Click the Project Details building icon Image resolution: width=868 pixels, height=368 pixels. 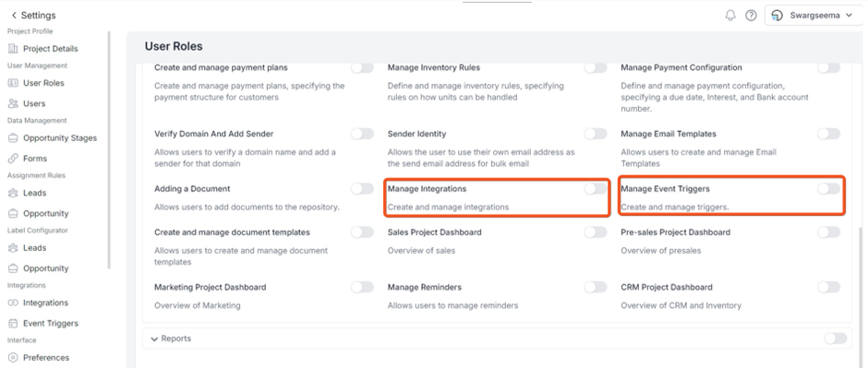pos(13,49)
